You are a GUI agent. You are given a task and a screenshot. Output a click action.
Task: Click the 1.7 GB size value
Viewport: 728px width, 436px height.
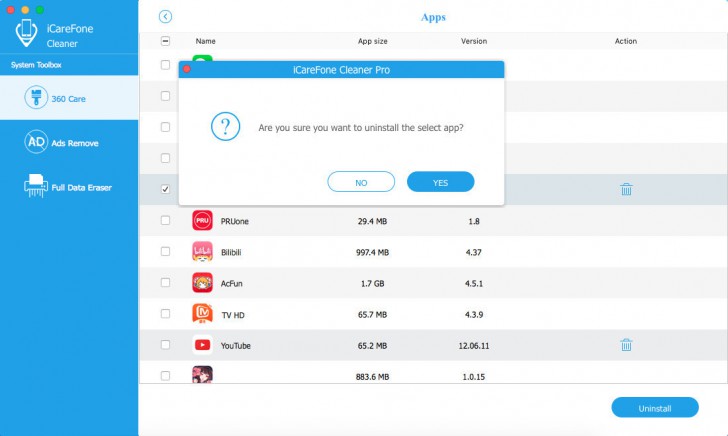coord(372,284)
